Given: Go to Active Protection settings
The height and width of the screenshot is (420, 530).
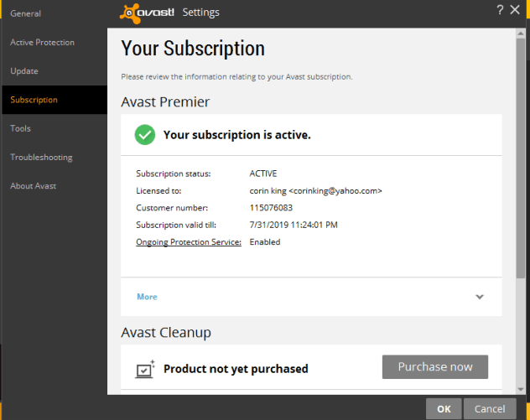Looking at the screenshot, I should tap(42, 42).
